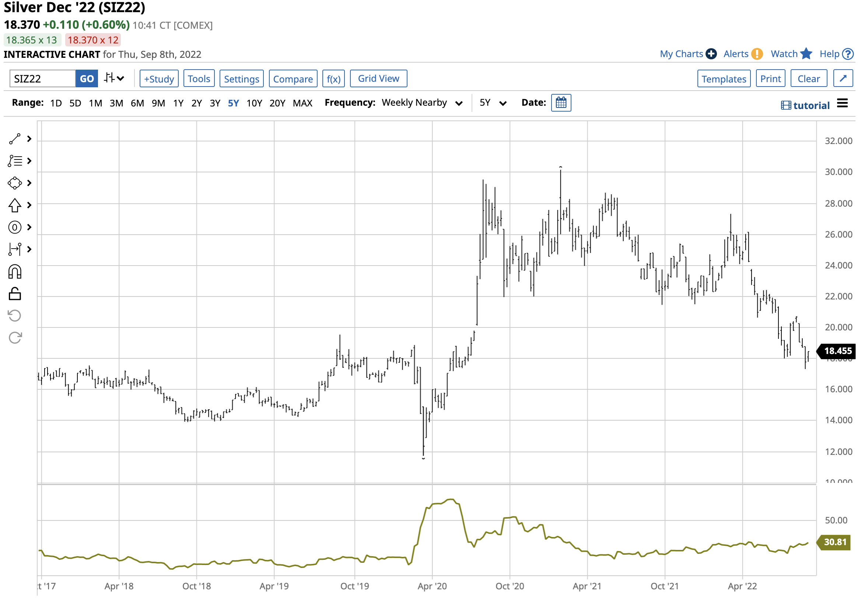This screenshot has width=868, height=607.
Task: Click the undo arrow icon
Action: 14,316
